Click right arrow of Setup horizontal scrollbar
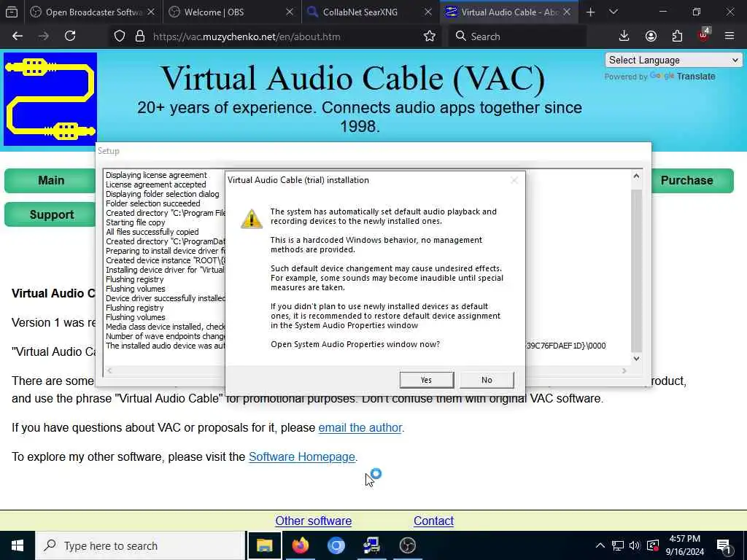 point(624,371)
